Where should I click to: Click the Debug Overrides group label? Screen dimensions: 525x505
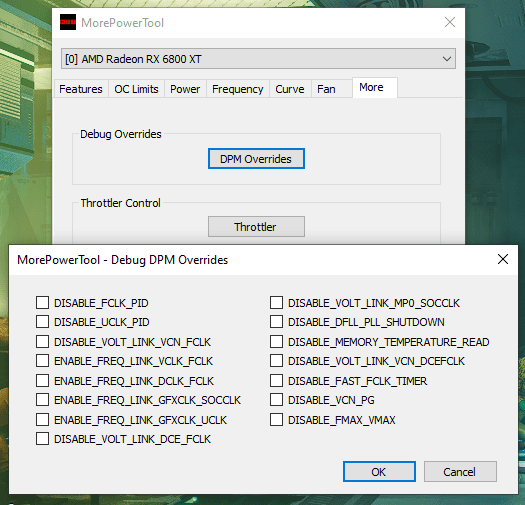point(121,134)
